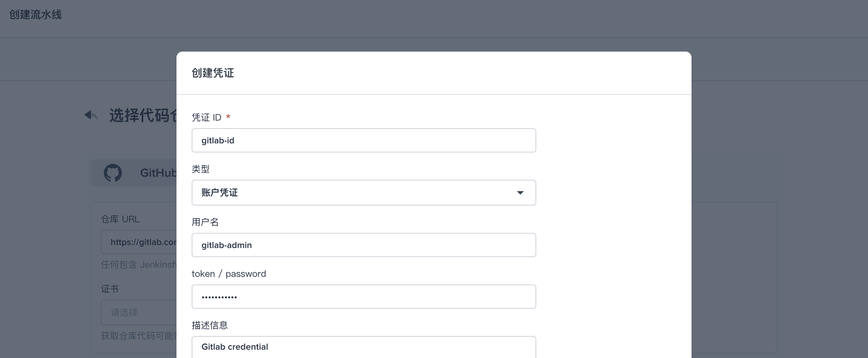Click the 描述信息 field with Gitlab credential
The height and width of the screenshot is (358, 868).
coord(364,347)
